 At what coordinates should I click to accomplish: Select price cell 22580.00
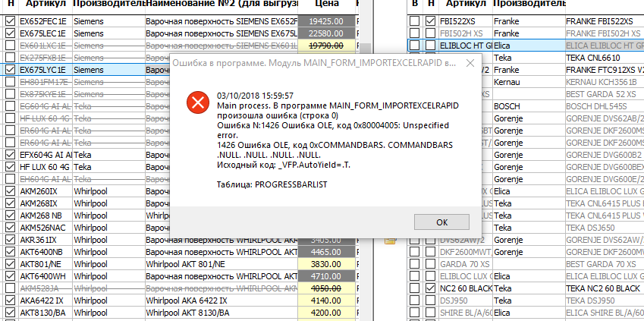point(326,33)
